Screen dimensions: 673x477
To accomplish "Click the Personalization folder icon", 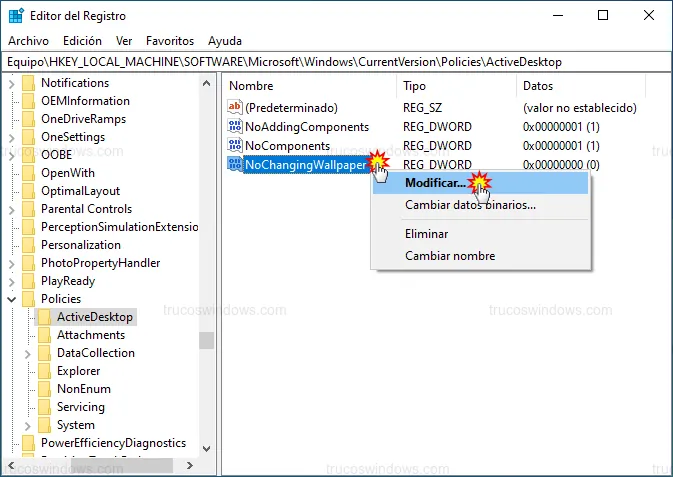I will 28,245.
